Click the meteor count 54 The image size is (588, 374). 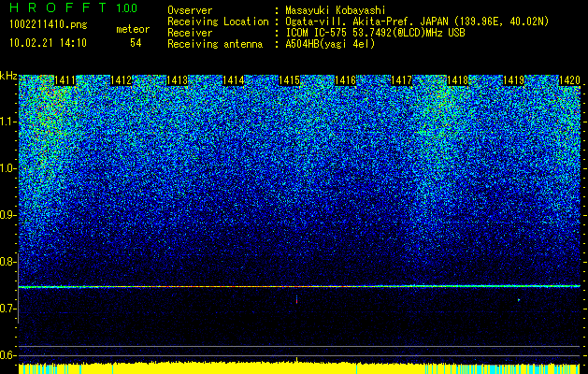136,43
